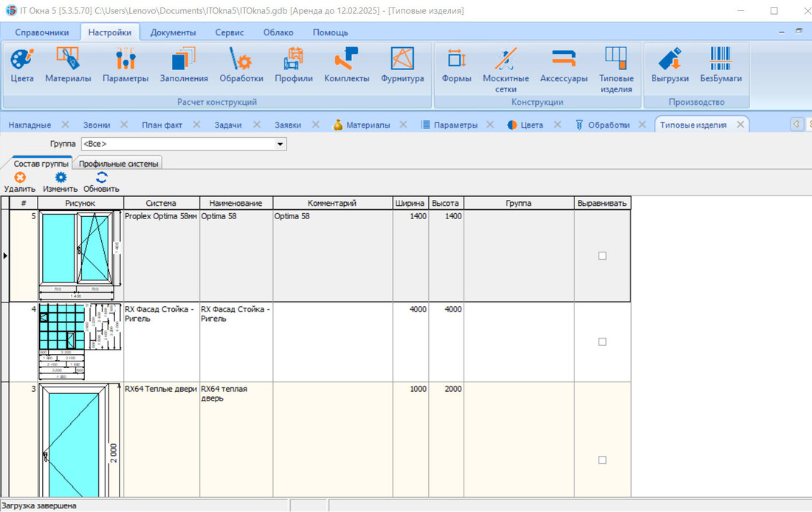Expand the Группа dropdown arrow
Screen dimensions: 812x512
coord(281,144)
